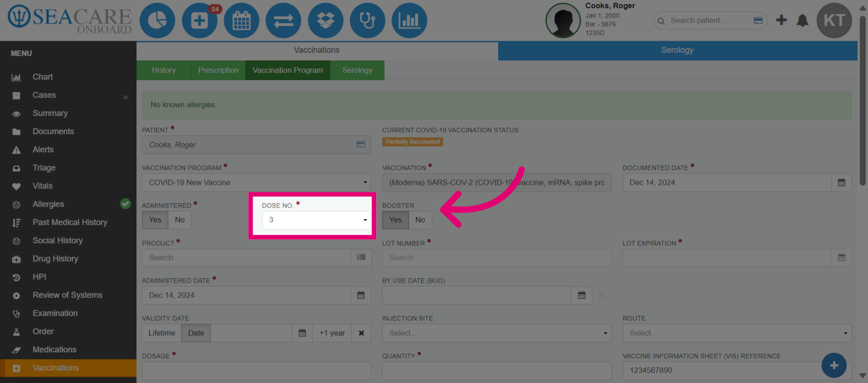Click the blue floating plus button
Viewport: 868px width, 383px height.
point(834,365)
